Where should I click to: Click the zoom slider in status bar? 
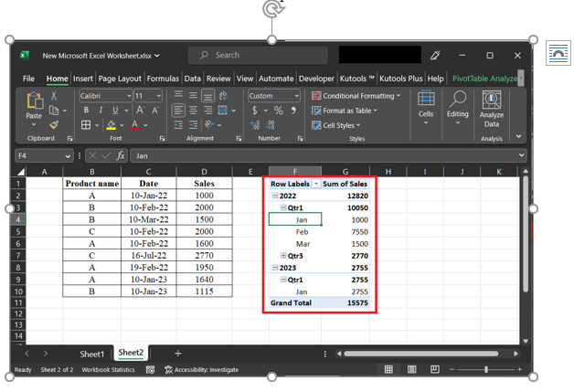coord(485,370)
